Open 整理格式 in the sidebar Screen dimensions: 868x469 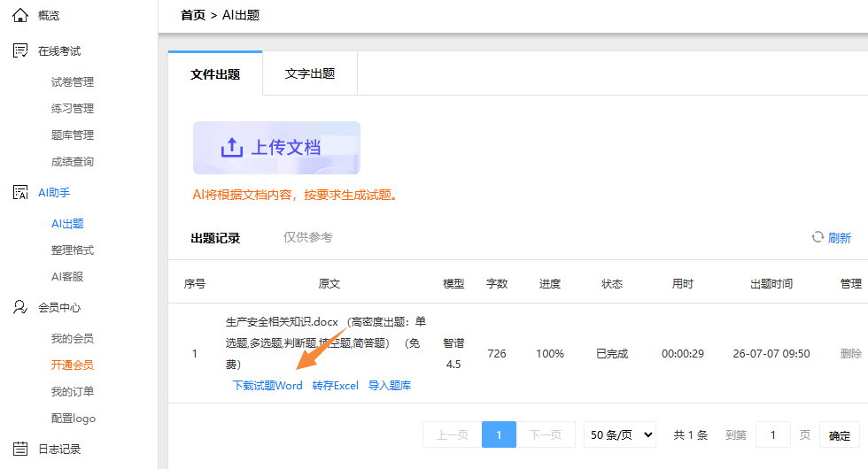pos(73,250)
